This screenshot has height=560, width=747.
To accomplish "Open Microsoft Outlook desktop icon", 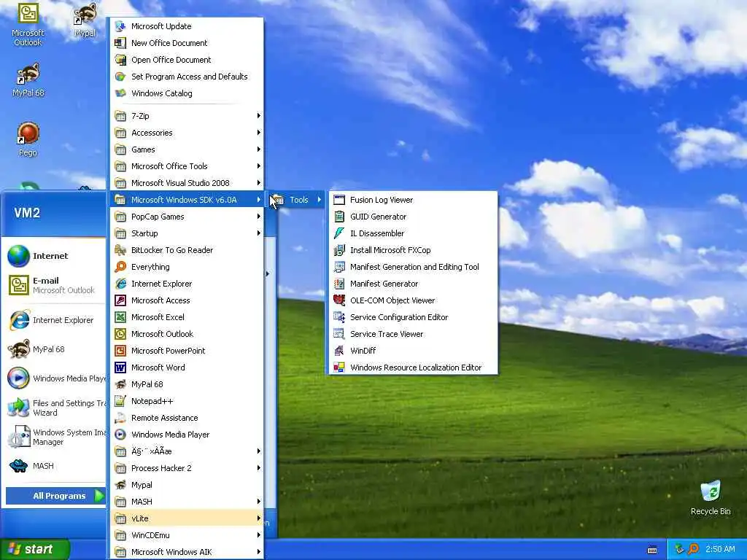I will click(x=28, y=25).
